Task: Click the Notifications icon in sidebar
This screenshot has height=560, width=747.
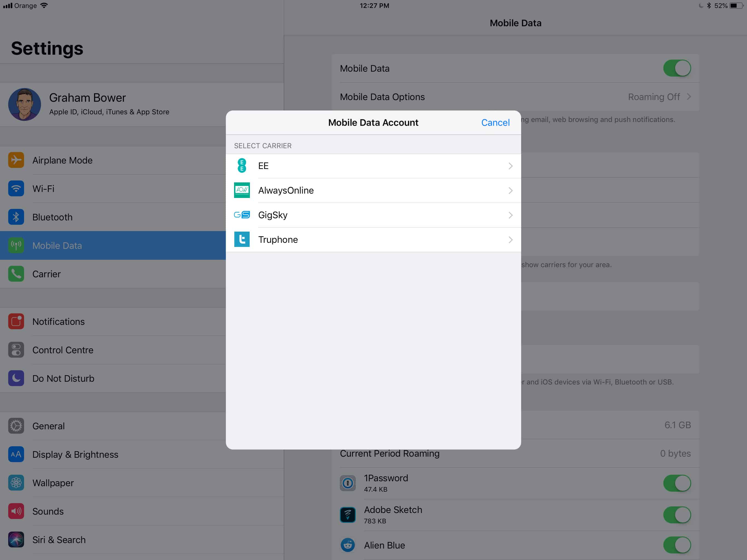Action: click(x=16, y=322)
